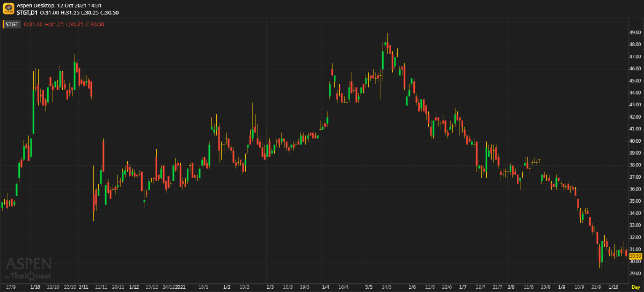The height and width of the screenshot is (292, 644).
Task: Click the 29.00 price axis label
Action: [635, 273]
